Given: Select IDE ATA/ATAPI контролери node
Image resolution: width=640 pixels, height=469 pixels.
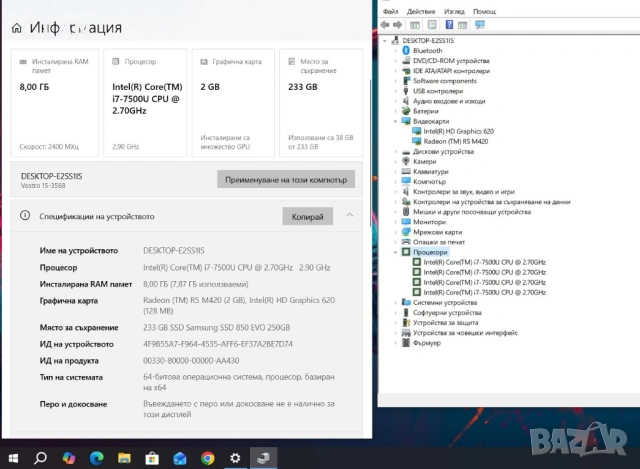Looking at the screenshot, I should [x=451, y=71].
